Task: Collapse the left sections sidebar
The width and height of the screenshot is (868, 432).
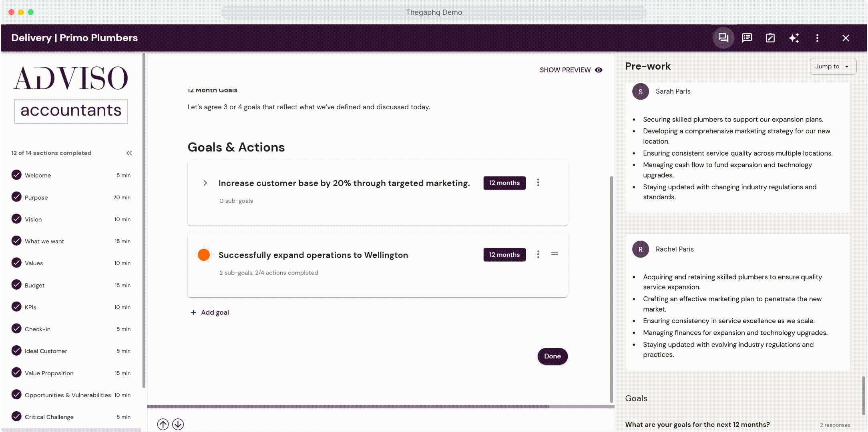Action: pyautogui.click(x=129, y=153)
